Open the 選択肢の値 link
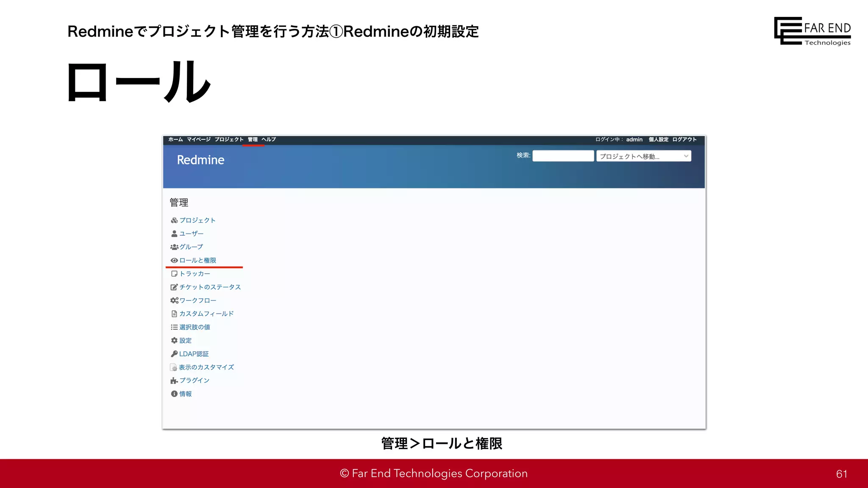The width and height of the screenshot is (868, 488). [195, 327]
